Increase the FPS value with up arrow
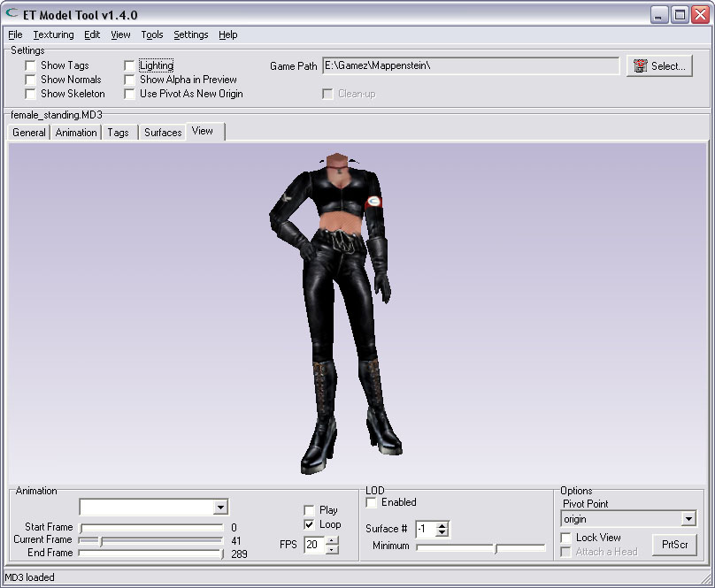The width and height of the screenshot is (715, 588). click(x=333, y=540)
